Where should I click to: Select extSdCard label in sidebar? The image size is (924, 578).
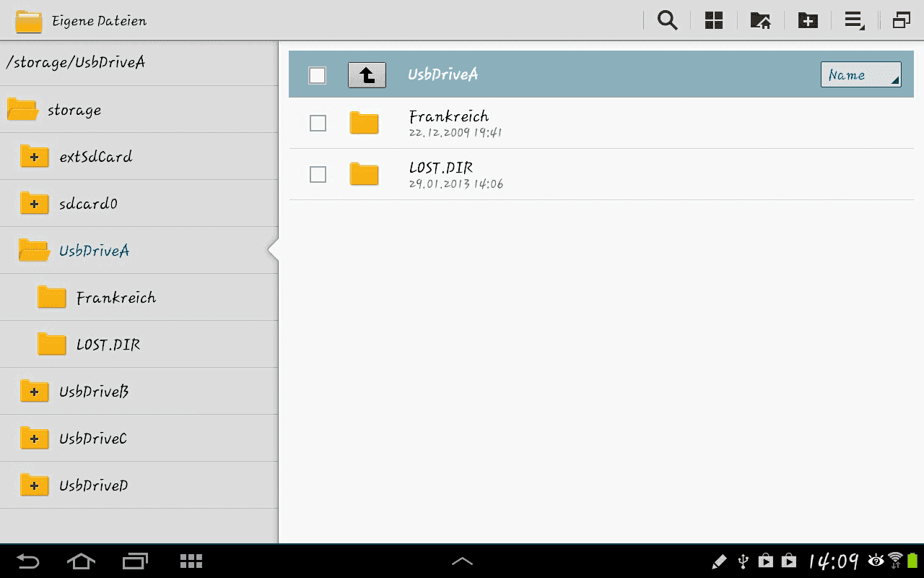coord(96,157)
